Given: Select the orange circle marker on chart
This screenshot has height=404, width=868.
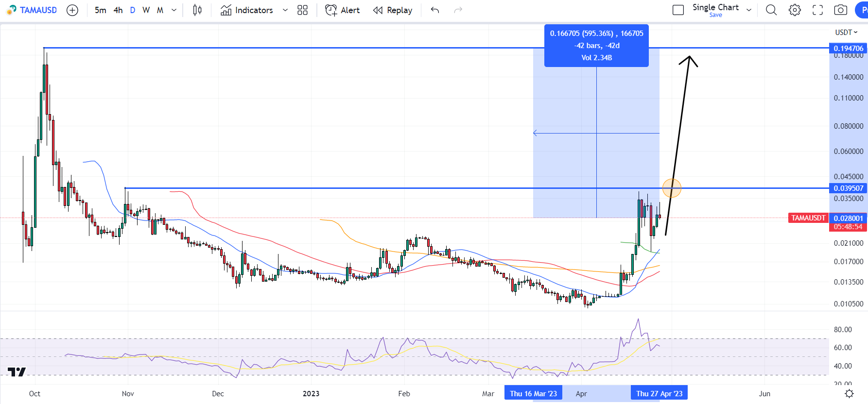Looking at the screenshot, I should (672, 188).
